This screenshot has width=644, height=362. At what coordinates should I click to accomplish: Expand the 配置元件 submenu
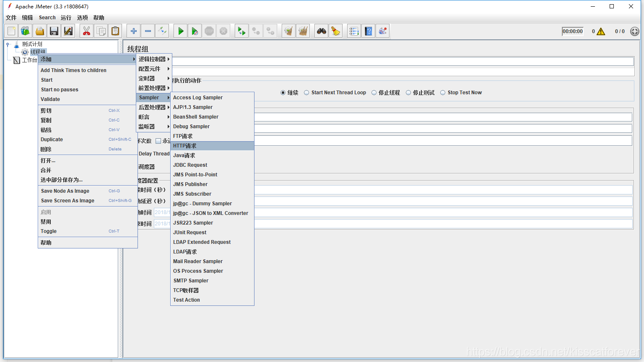point(153,69)
